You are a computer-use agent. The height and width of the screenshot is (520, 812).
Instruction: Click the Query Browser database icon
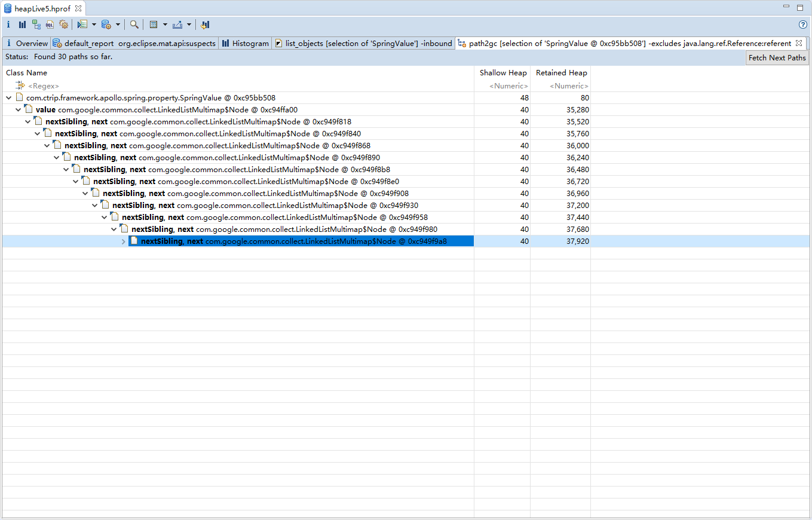[x=106, y=25]
